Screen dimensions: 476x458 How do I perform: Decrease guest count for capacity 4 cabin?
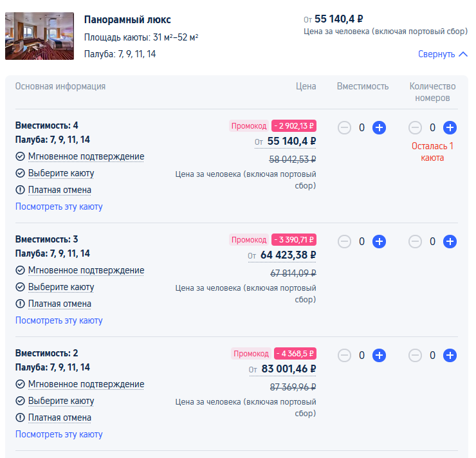[x=344, y=127]
